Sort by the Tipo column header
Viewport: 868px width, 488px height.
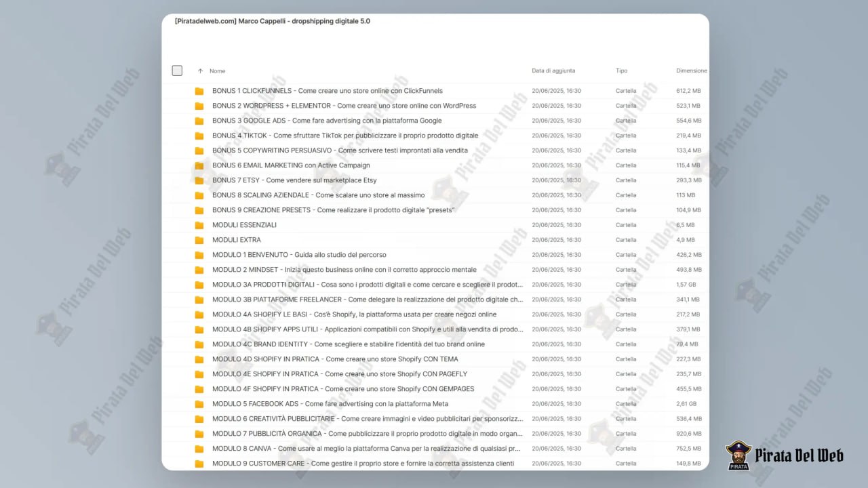click(x=621, y=70)
